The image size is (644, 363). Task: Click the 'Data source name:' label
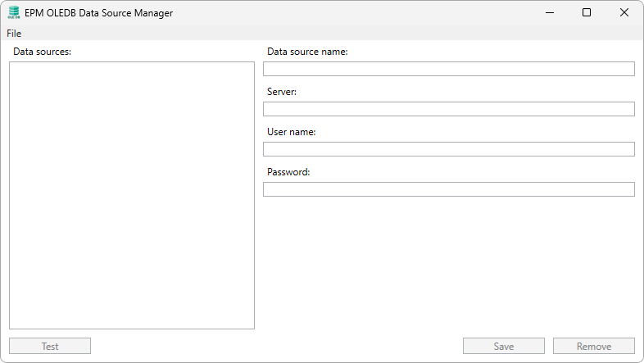click(307, 52)
